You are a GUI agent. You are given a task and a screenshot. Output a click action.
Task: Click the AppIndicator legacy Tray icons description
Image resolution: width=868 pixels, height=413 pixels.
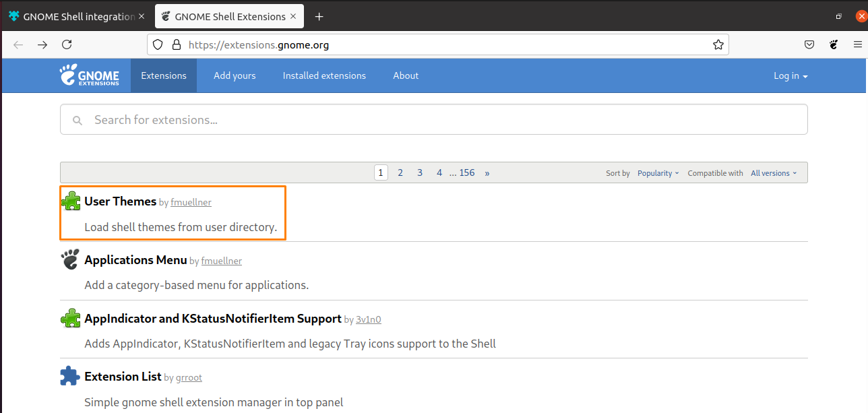click(x=290, y=344)
